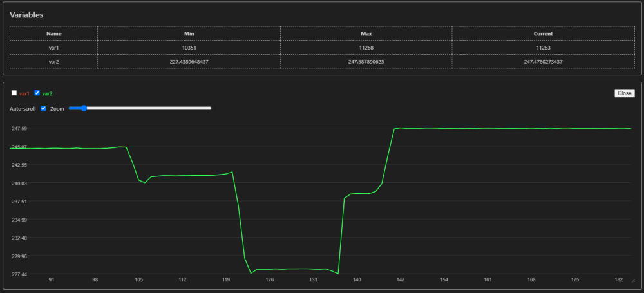Click x-axis tick label 119
Viewport: 644px width, 293px height.
click(x=226, y=280)
